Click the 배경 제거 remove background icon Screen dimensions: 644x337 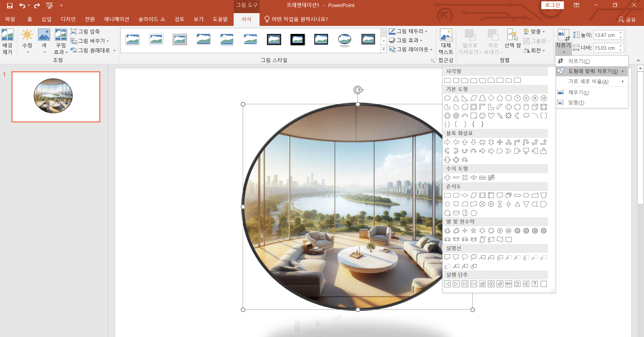coord(7,42)
